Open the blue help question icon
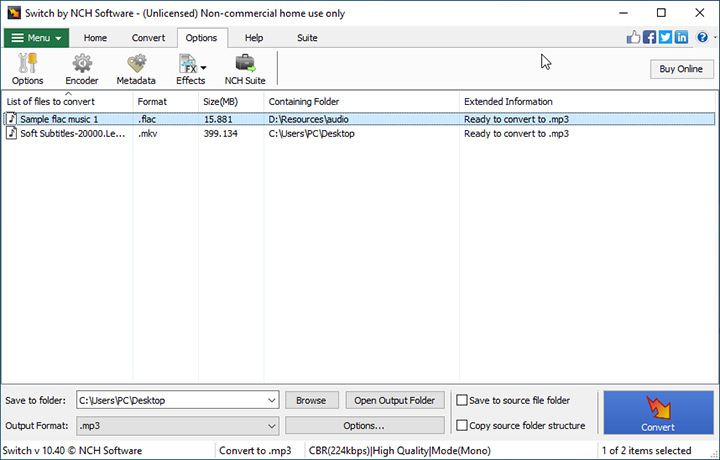720x460 pixels. coord(702,37)
